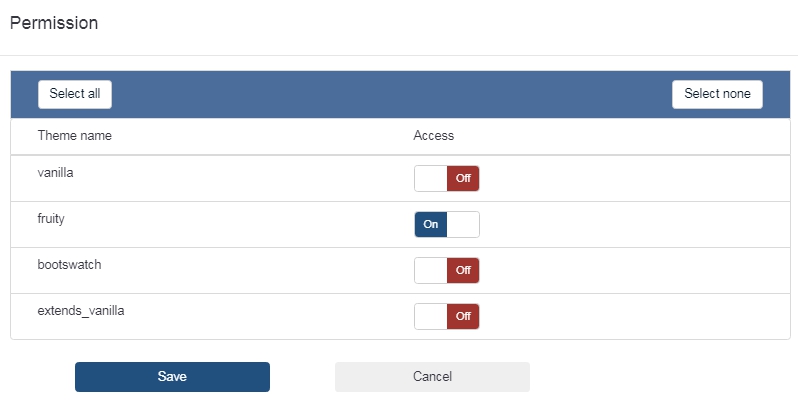The width and height of the screenshot is (798, 401).
Task: Select the vanilla theme name text
Action: coord(56,173)
